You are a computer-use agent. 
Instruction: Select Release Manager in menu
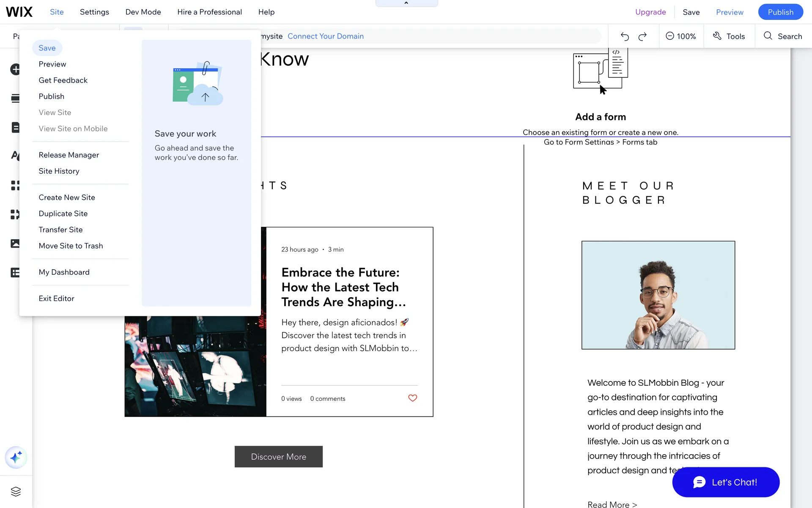tap(69, 155)
